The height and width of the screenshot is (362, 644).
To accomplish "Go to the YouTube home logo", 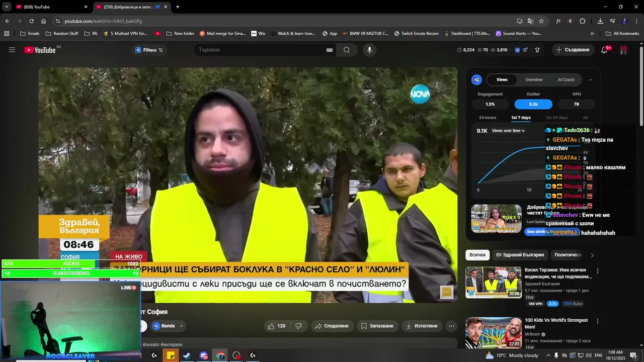I will (x=40, y=50).
